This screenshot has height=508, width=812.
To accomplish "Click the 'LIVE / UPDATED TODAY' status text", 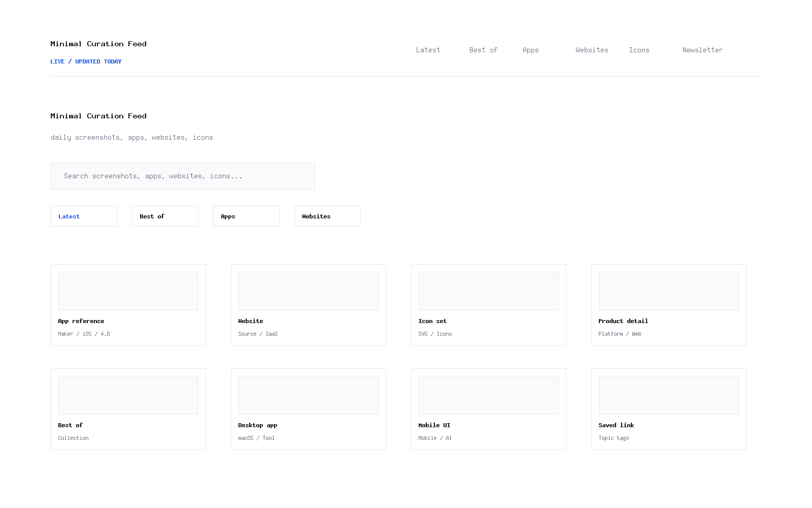I will tap(86, 61).
